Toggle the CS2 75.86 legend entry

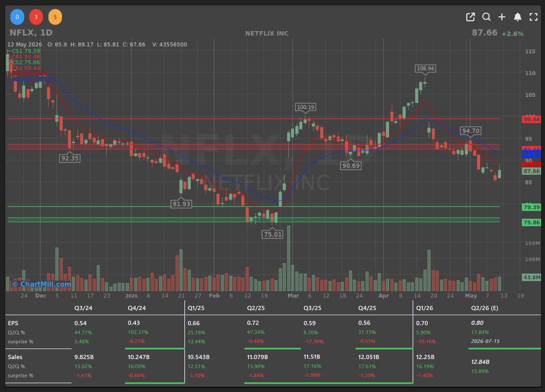(26, 62)
